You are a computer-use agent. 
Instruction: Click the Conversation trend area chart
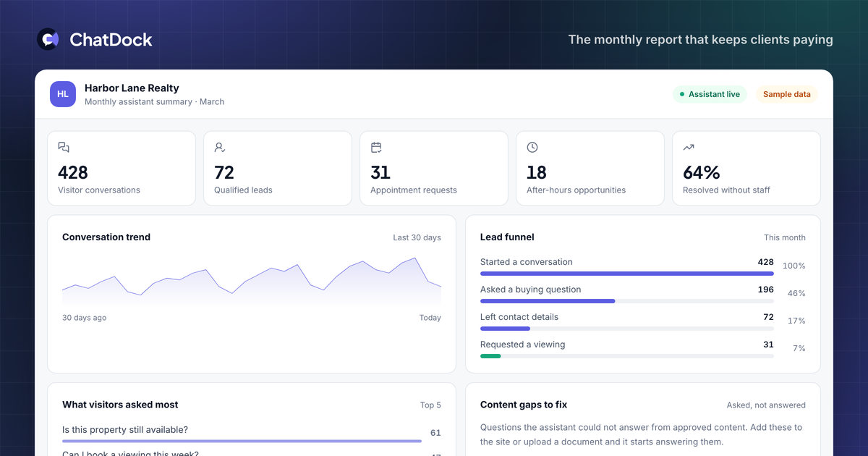tap(252, 281)
